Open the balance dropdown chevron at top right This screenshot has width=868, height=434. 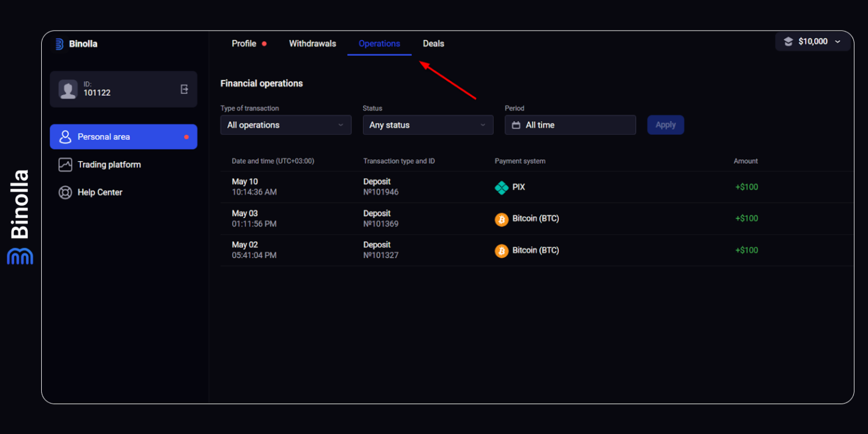click(x=838, y=41)
